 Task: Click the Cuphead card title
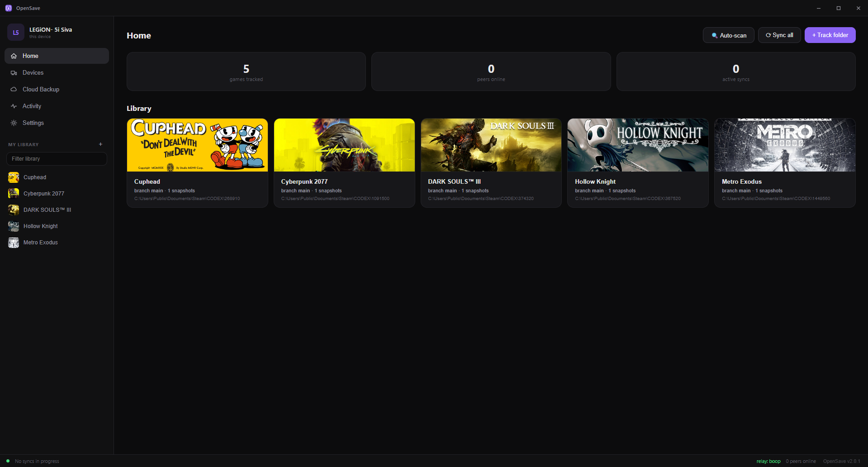click(147, 181)
